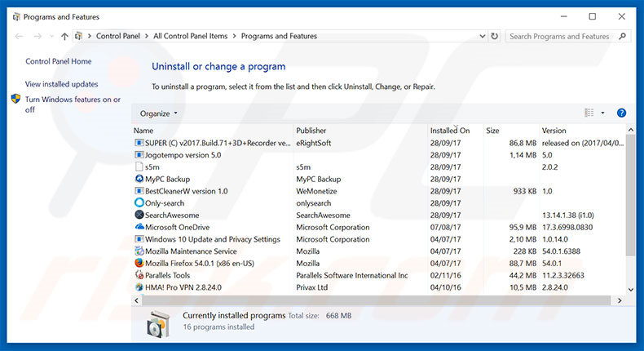Click the Jogotempo version 5.0 icon
This screenshot has width=644, height=351.
139,155
